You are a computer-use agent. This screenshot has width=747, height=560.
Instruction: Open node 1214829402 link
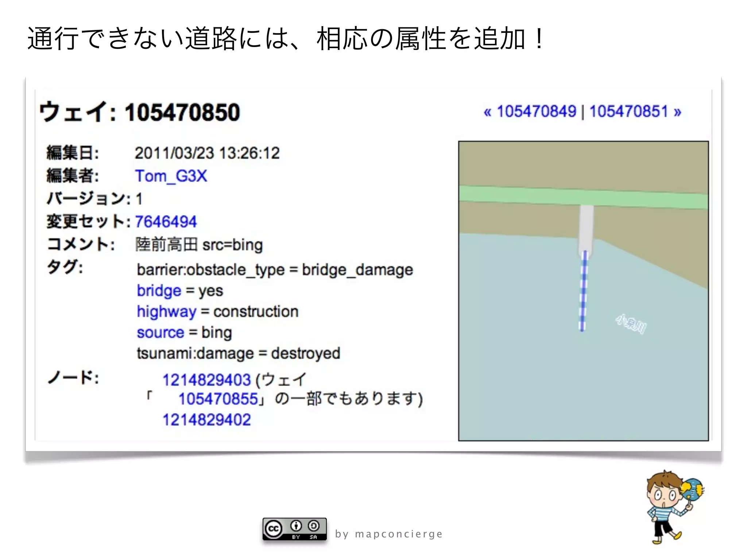coord(206,420)
